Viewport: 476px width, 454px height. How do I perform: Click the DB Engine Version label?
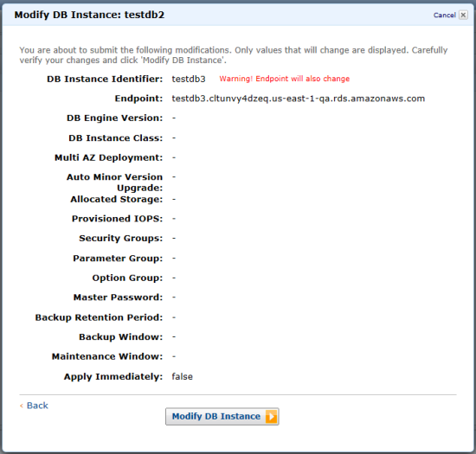[115, 118]
